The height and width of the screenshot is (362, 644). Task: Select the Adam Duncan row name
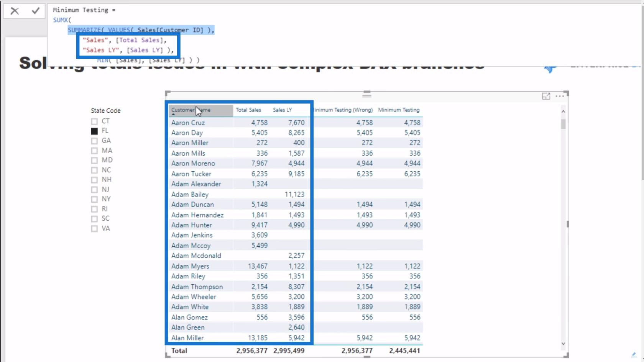pos(192,205)
